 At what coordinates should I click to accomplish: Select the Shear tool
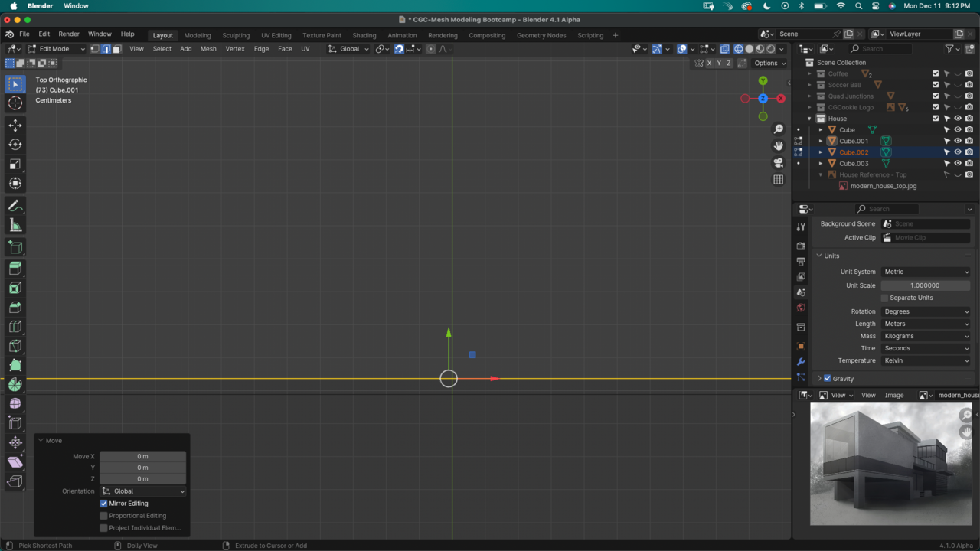[x=15, y=462]
